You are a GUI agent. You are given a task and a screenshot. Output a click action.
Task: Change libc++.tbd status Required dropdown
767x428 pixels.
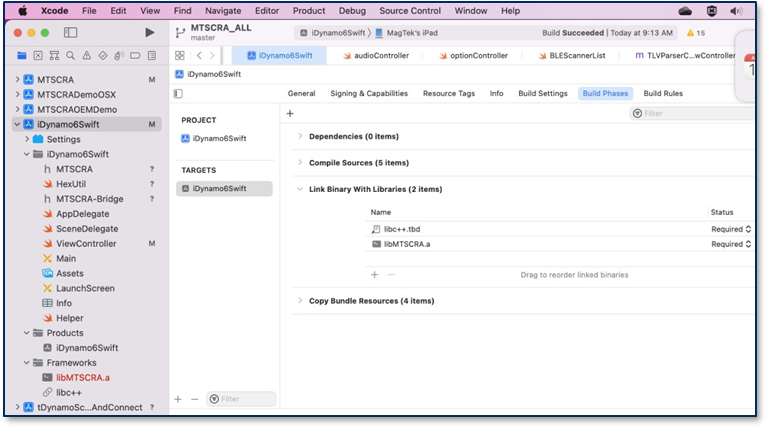tap(731, 229)
